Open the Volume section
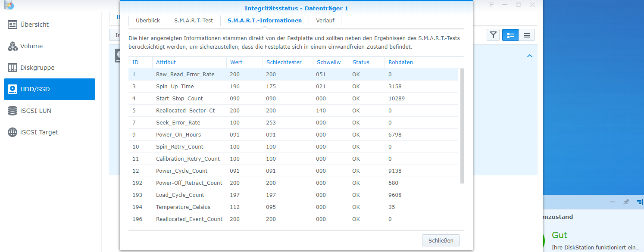644x252 pixels. (50, 46)
